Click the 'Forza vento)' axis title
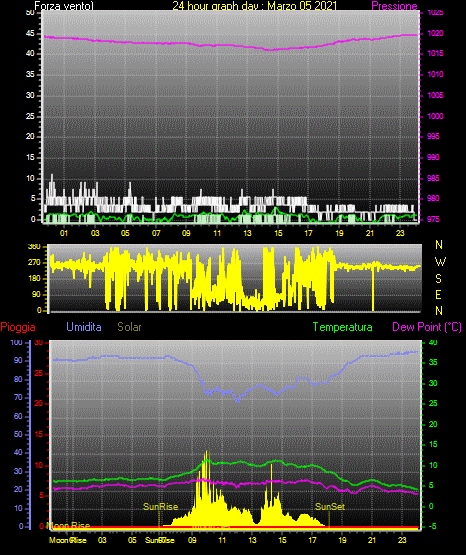The width and height of the screenshot is (466, 555). point(64,6)
